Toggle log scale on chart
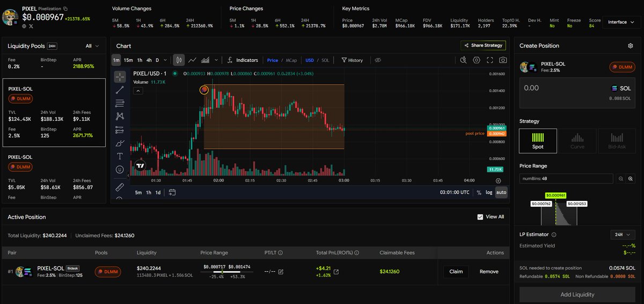644x304 pixels. point(489,192)
